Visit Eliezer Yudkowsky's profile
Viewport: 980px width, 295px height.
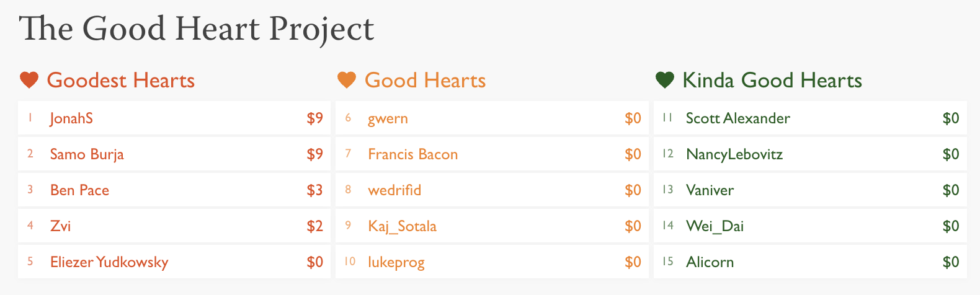[x=109, y=262]
